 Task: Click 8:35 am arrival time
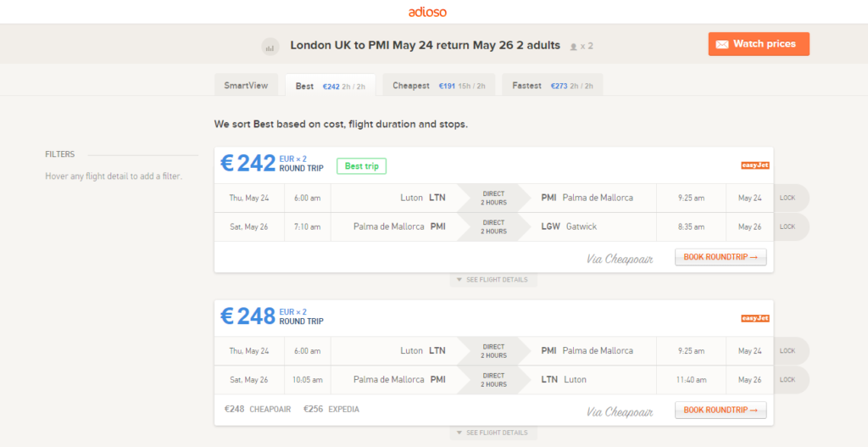(x=692, y=226)
